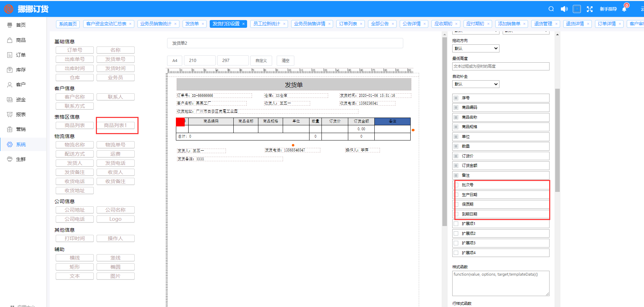This screenshot has height=307, width=644.
Task: Toggle the 扩展项1 checkbox
Action: [456, 224]
